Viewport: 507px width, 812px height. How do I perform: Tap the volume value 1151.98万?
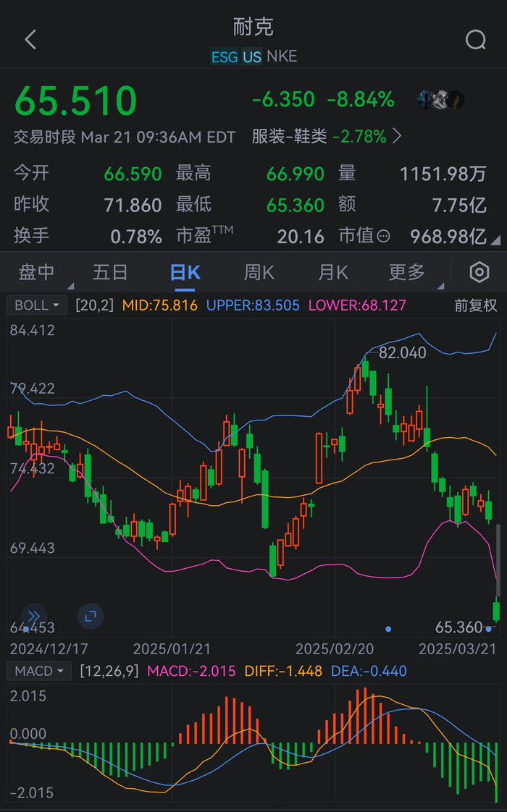443,174
